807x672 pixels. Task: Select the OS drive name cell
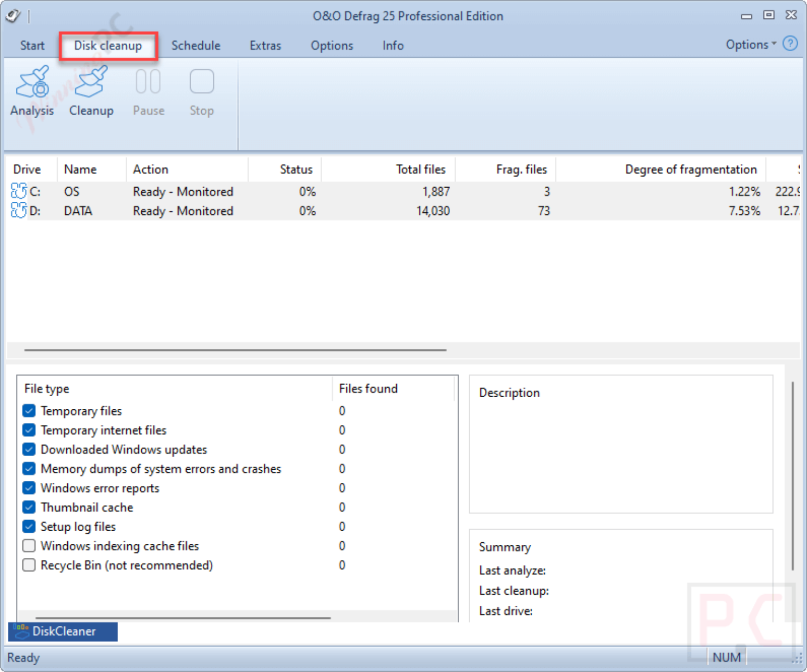pos(72,191)
